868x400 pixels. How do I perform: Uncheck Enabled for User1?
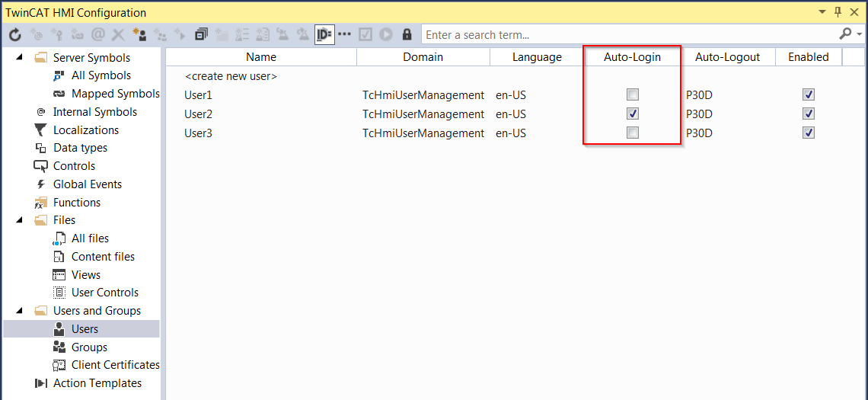click(808, 94)
